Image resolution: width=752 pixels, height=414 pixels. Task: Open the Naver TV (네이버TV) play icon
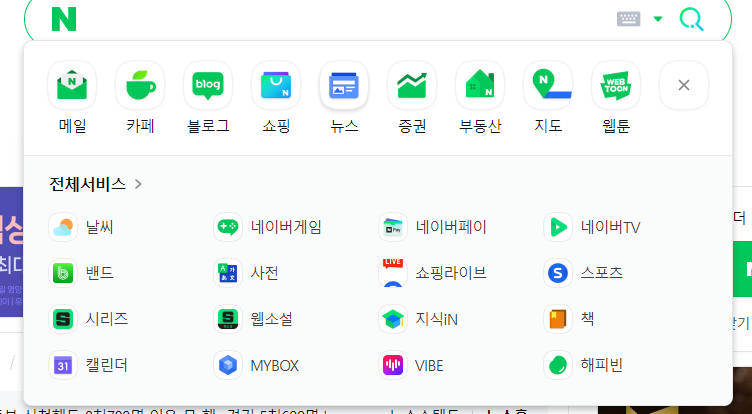tap(558, 227)
